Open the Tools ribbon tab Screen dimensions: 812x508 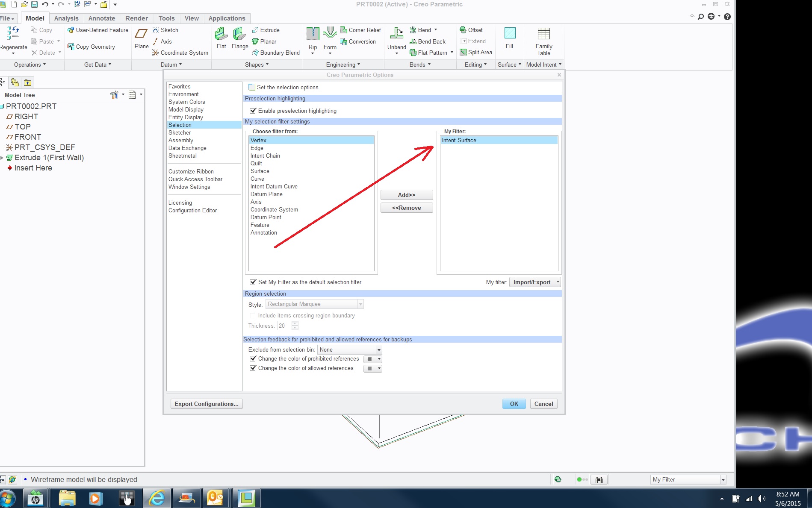[x=166, y=18]
